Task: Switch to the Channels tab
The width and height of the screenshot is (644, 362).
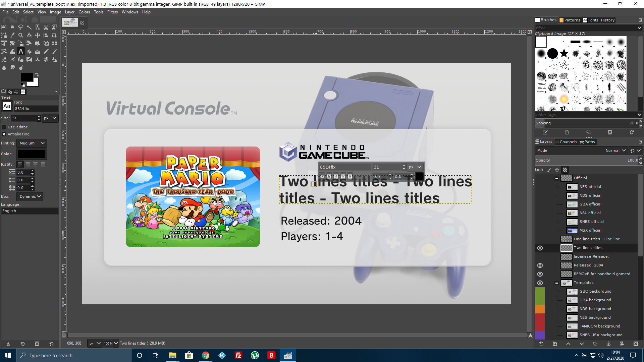Action: click(566, 142)
